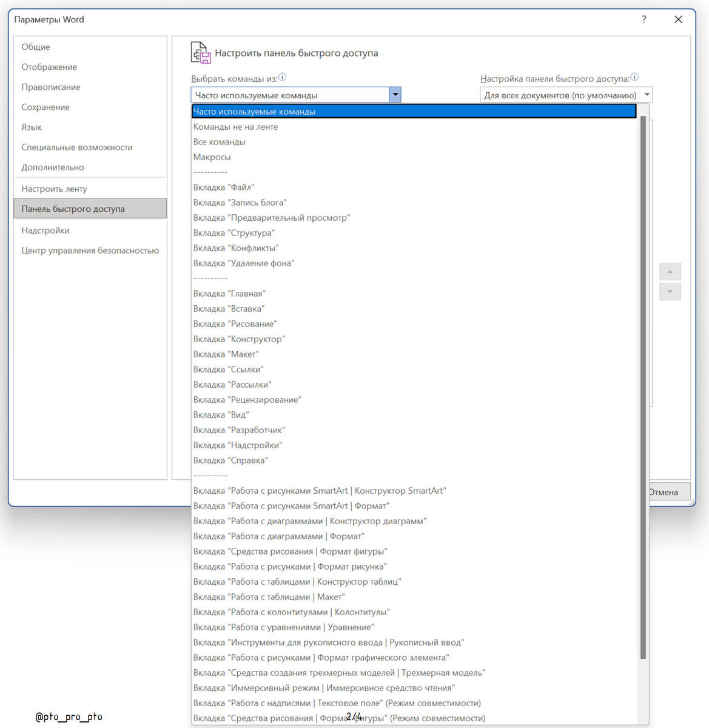Pick 'Работа с рисунками SmartArt | Конструктор SmartArt'
The height and width of the screenshot is (728, 709).
pos(415,491)
